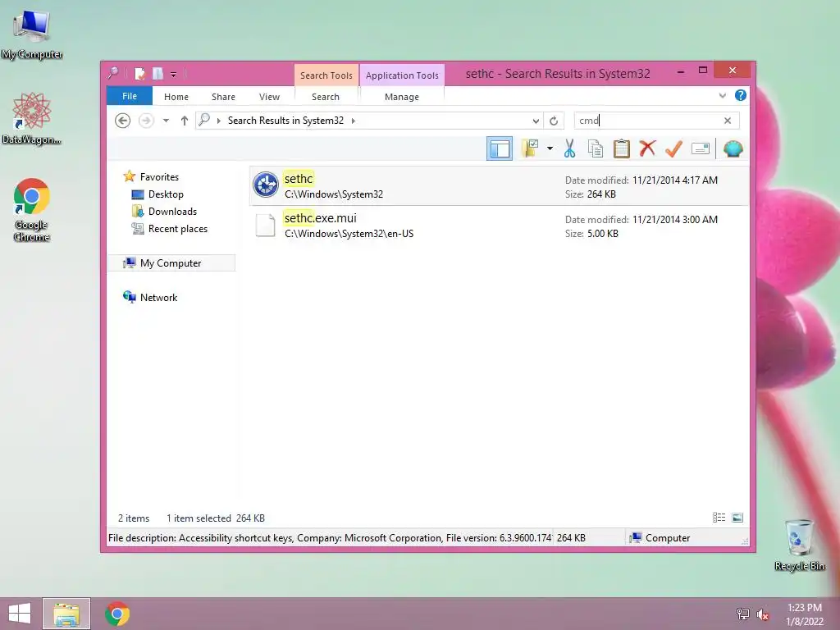Screen dimensions: 840x630
Task: Click the New Folder icon in title bar
Action: [x=157, y=73]
